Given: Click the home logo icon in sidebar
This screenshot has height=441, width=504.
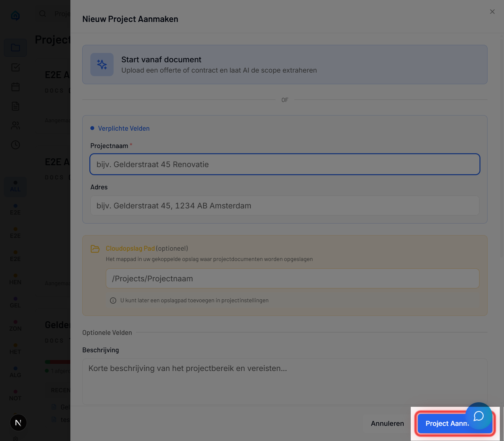Looking at the screenshot, I should click(x=15, y=15).
